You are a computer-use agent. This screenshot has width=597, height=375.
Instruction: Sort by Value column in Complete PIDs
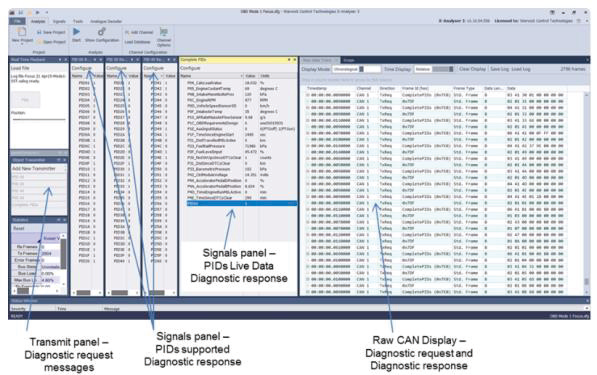click(x=251, y=76)
